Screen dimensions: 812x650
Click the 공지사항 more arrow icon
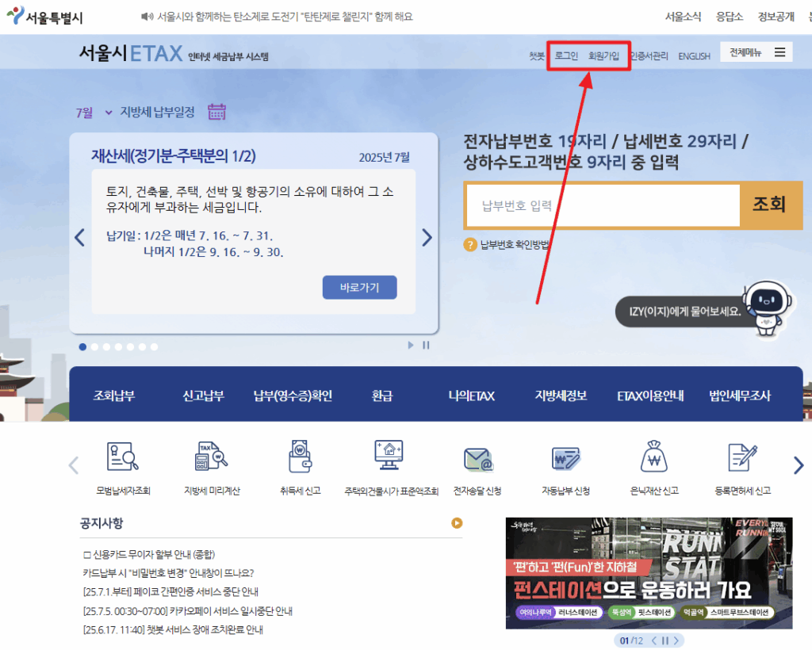[x=457, y=522]
